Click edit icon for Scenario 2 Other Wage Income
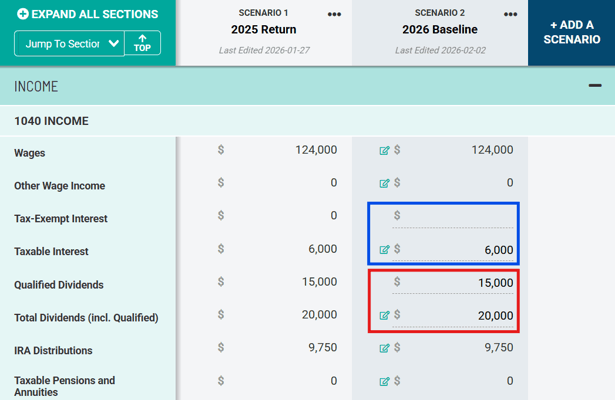Screen dimensions: 615x400 [x=384, y=184]
